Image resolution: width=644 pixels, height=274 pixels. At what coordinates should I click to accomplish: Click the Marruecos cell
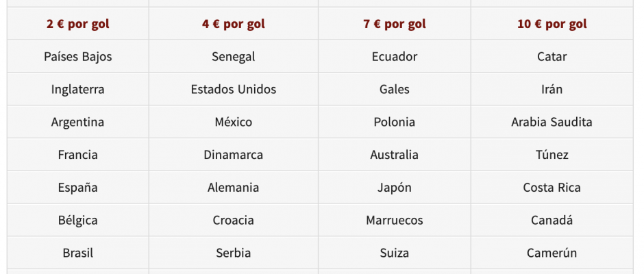click(x=395, y=220)
